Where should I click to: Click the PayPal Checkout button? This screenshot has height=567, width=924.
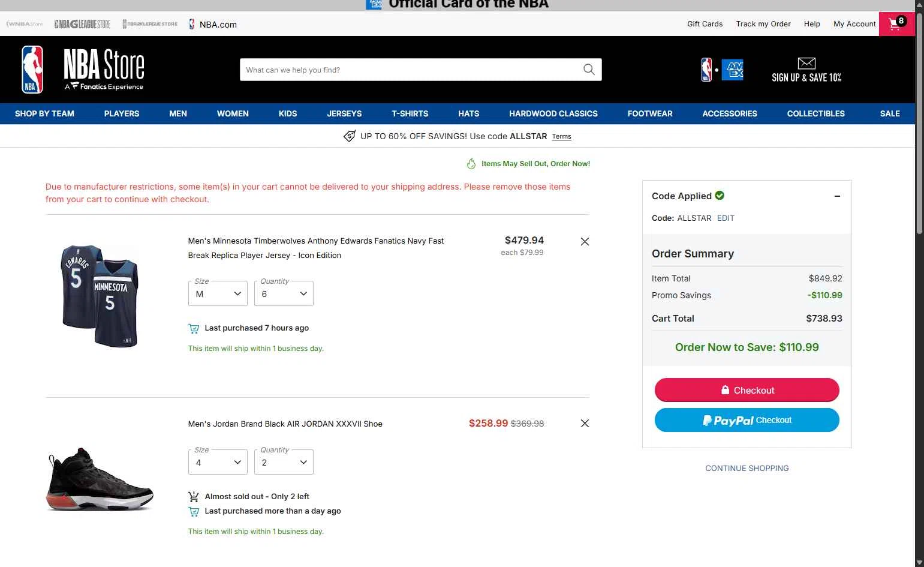tap(747, 420)
